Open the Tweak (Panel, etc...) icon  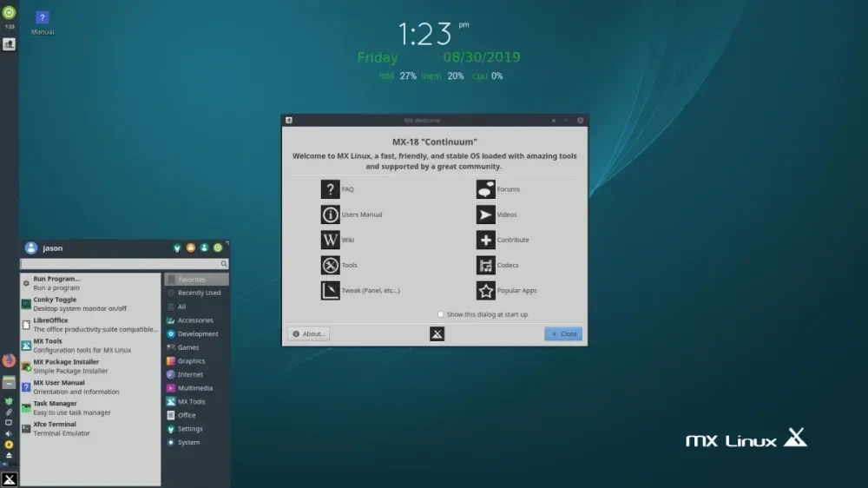(x=330, y=290)
